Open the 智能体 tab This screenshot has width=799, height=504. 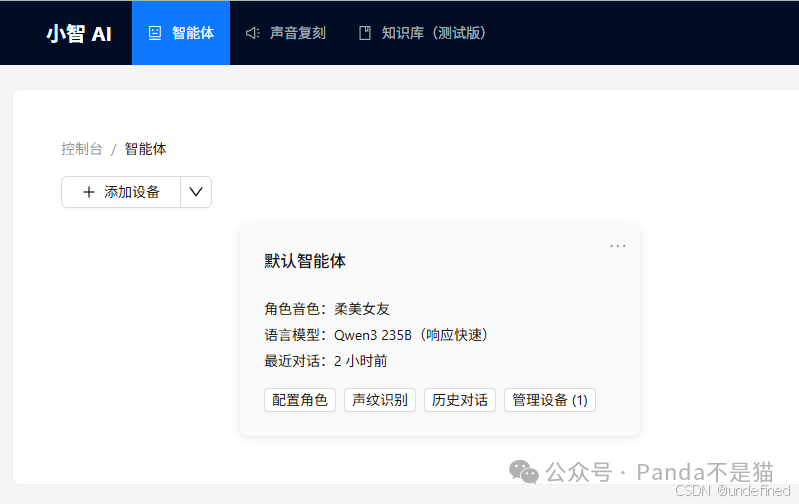[181, 33]
